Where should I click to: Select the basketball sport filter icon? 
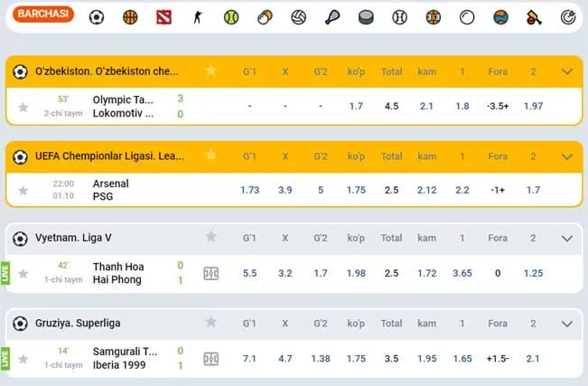tap(130, 16)
